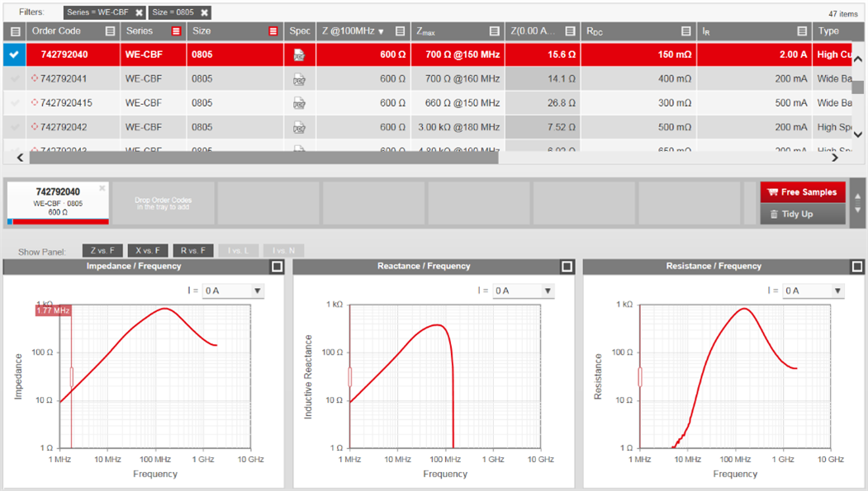Image resolution: width=868 pixels, height=491 pixels.
Task: Toggle the X vs. F panel
Action: pos(148,251)
